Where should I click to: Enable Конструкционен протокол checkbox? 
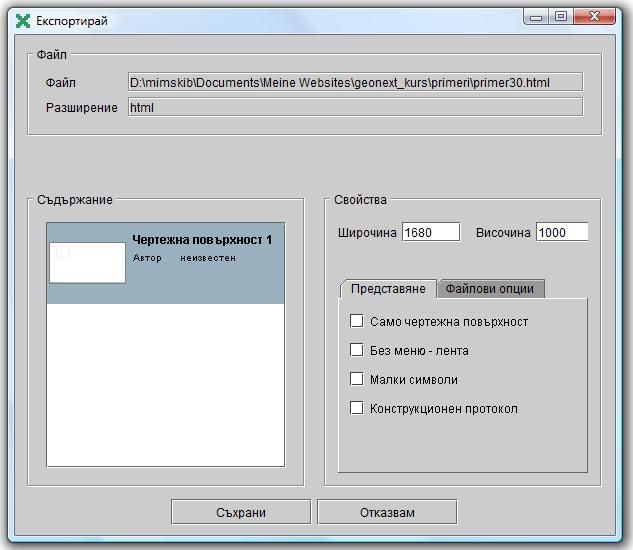point(356,408)
